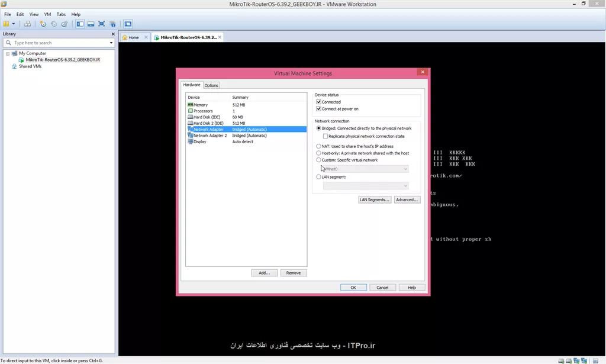The image size is (606, 364).
Task: Enter full screen mode from toolbar
Action: 102,24
